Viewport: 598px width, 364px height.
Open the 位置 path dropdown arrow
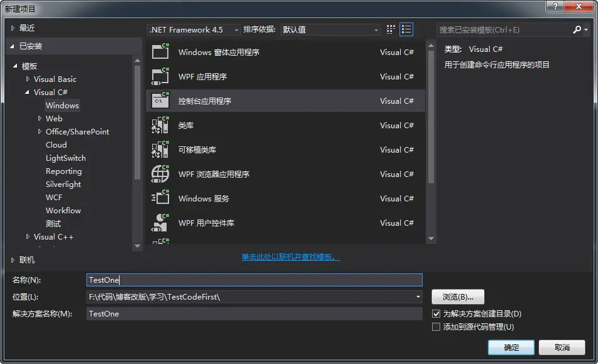point(418,296)
